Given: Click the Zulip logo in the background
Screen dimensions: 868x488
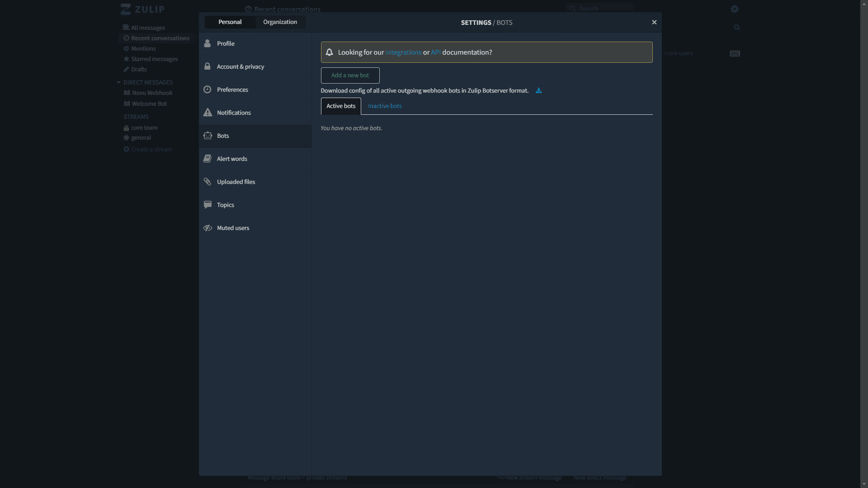Looking at the screenshot, I should (142, 9).
